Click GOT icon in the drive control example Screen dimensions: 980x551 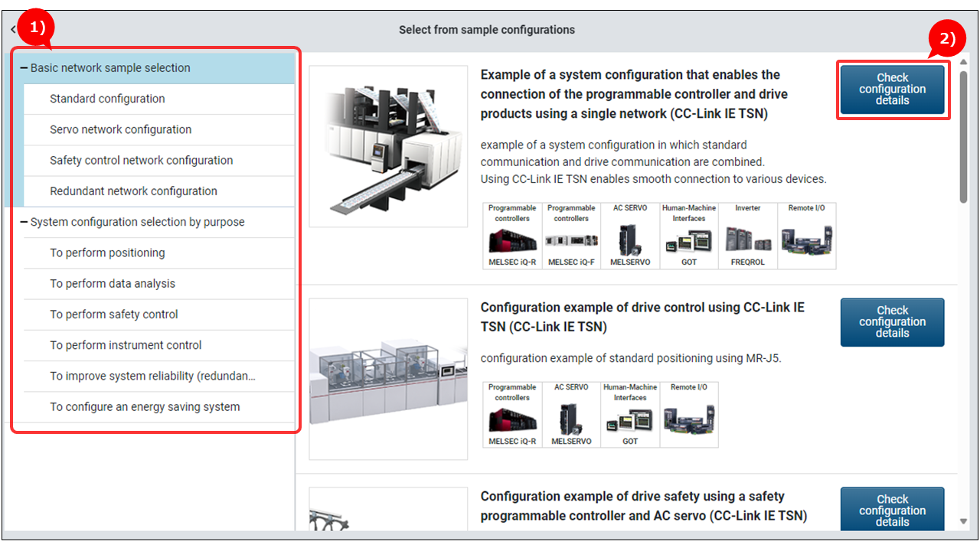click(630, 414)
